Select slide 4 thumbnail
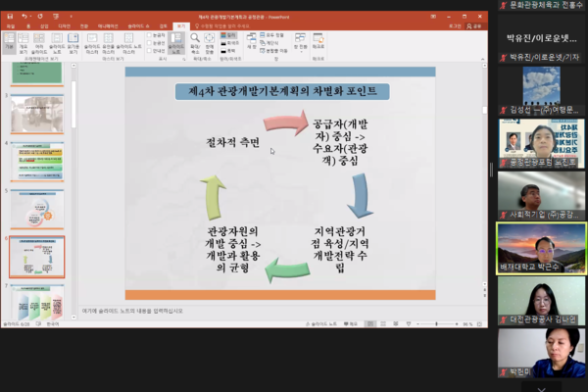Viewport: 588px width, 392px height. [37, 162]
